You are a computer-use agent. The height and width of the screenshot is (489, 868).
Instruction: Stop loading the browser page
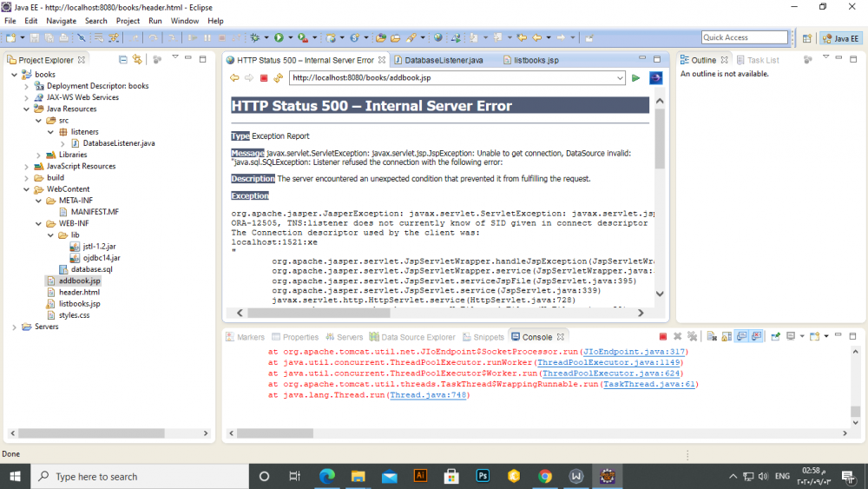point(264,78)
